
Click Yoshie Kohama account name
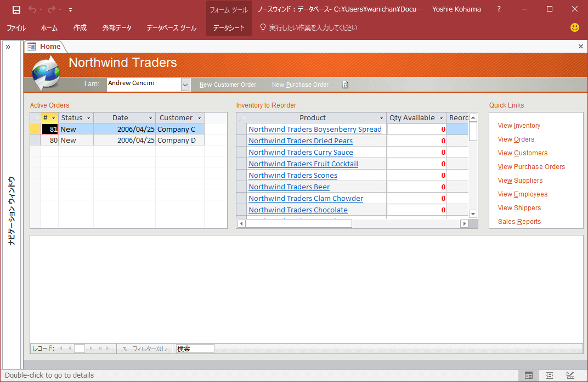coord(456,9)
